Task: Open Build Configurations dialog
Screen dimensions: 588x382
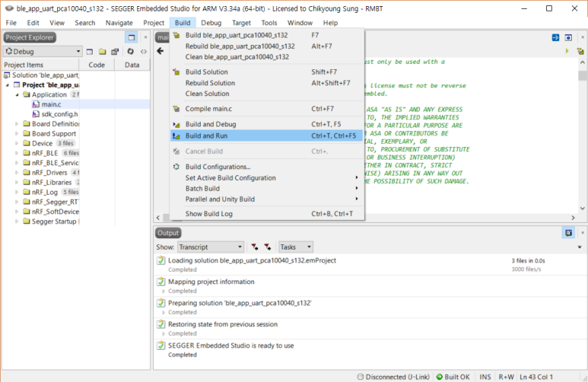Action: (267, 167)
